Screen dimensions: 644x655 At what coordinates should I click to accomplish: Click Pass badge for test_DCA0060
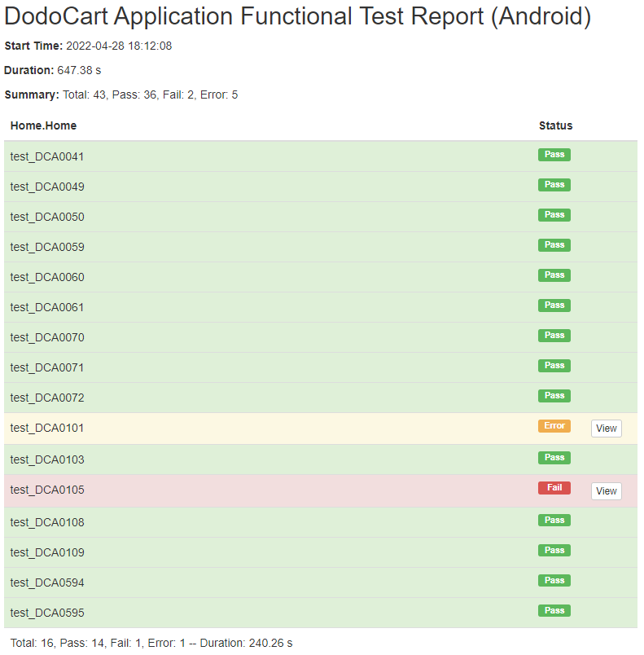click(554, 275)
